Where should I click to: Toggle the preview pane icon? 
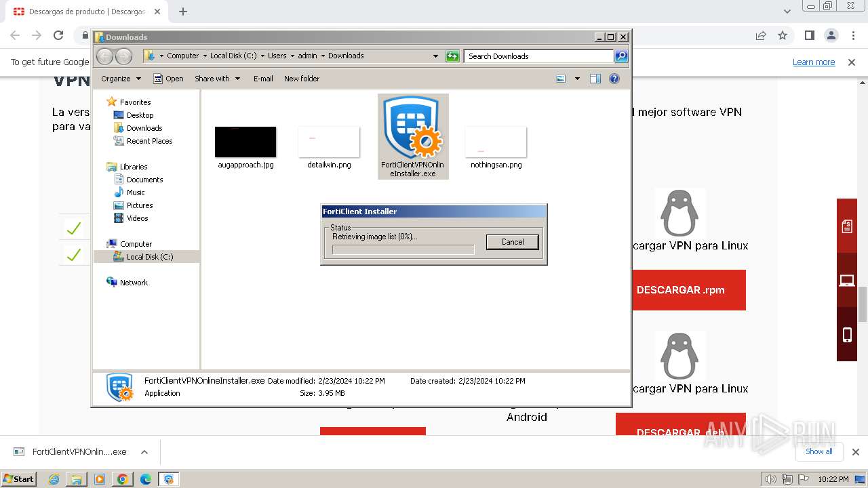(595, 79)
